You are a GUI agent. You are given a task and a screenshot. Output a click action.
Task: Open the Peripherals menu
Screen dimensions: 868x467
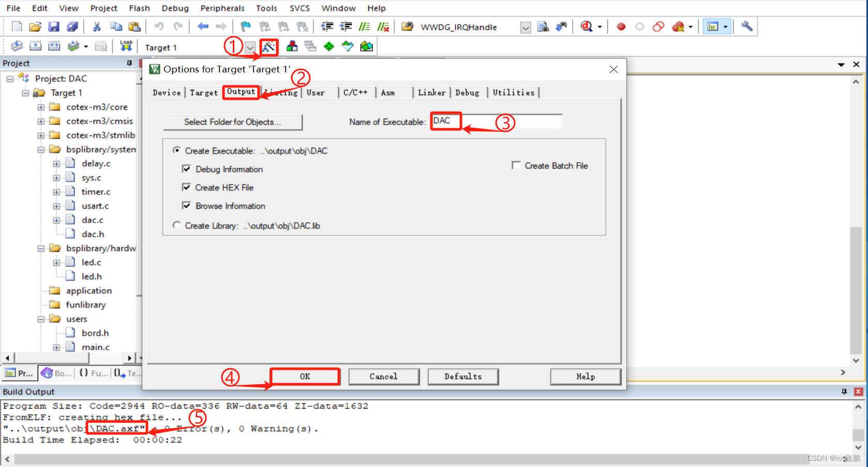(x=222, y=8)
